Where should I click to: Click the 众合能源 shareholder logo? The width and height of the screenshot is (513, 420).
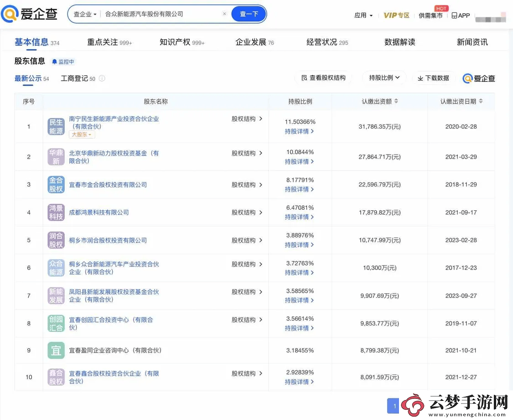56,268
